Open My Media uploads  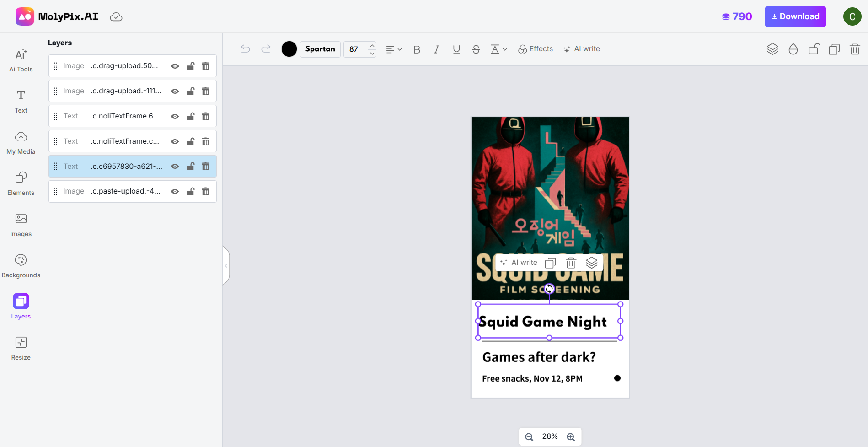(21, 143)
